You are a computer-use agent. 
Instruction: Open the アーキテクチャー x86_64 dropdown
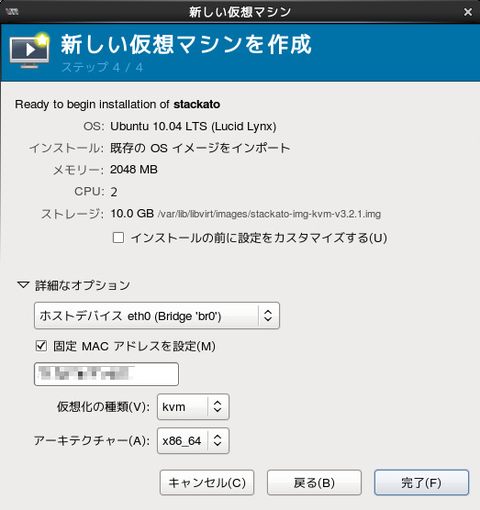[193, 441]
